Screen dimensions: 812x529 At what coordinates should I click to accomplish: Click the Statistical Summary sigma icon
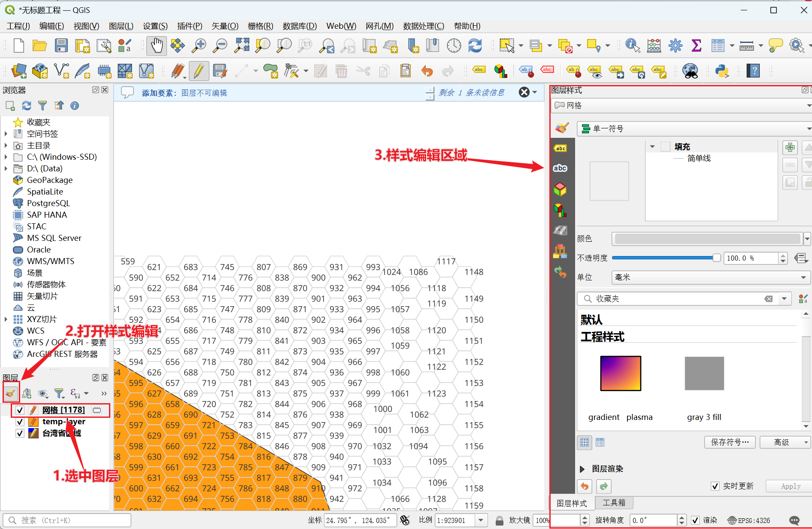697,46
